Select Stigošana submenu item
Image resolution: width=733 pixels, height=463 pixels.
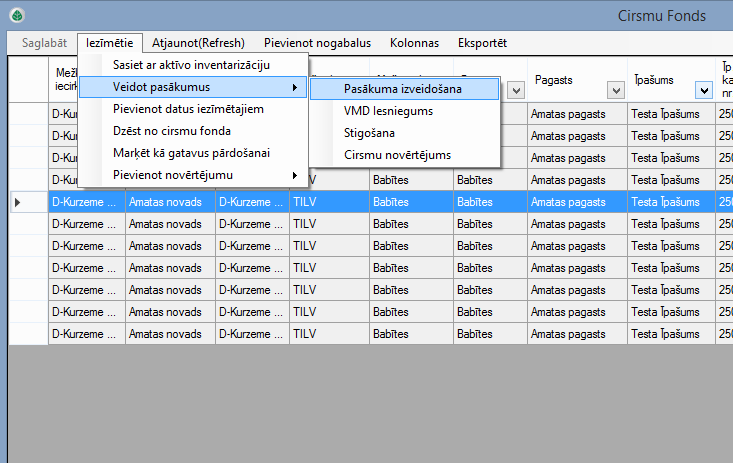[x=404, y=133]
